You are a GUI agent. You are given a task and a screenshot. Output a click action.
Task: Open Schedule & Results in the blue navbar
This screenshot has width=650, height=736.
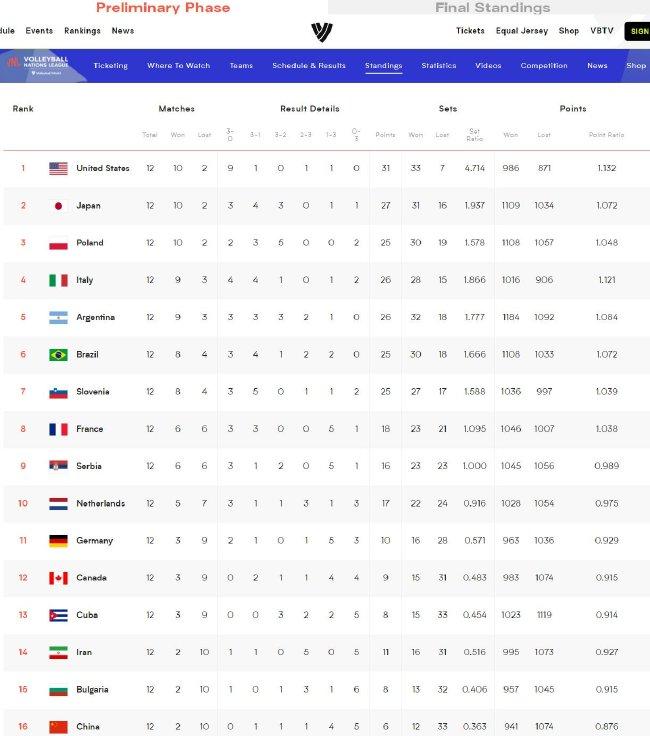coord(309,66)
